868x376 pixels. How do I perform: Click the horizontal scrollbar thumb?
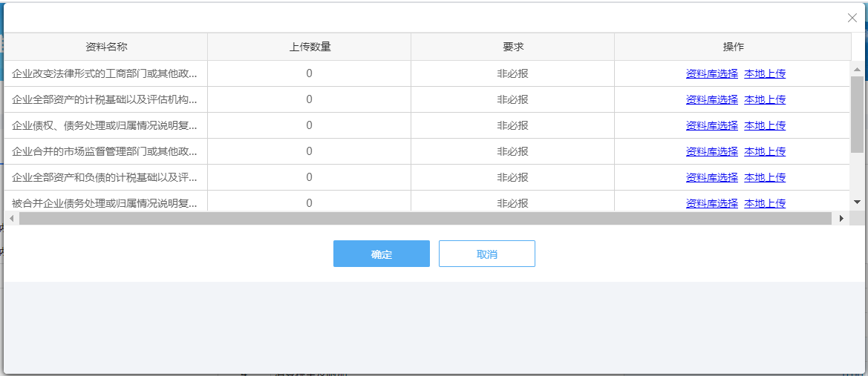click(425, 219)
